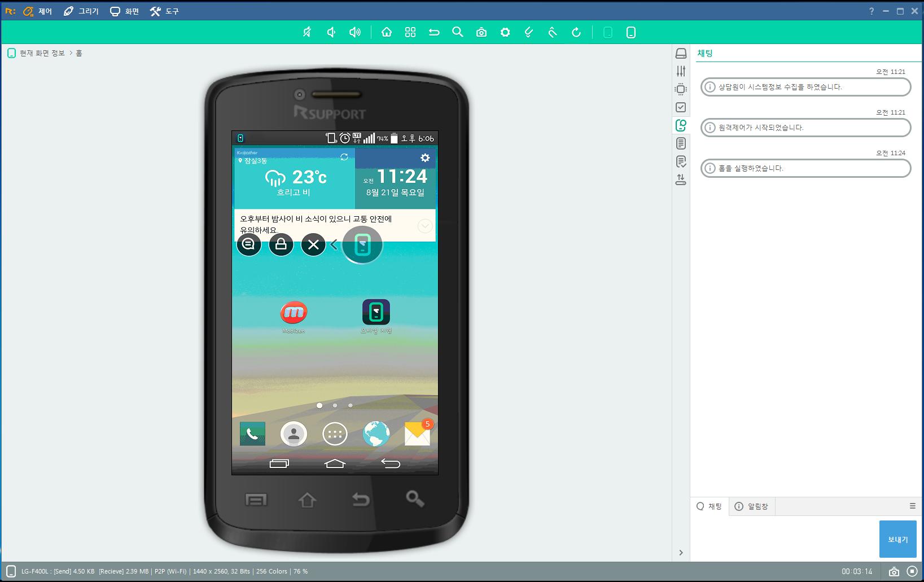
Task: Click the hardware back key on phone frame
Action: 361,500
